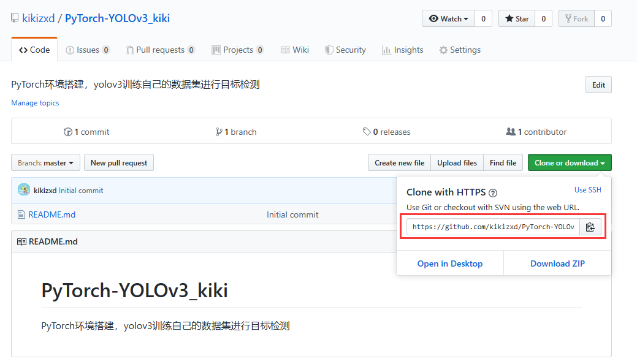Open the 0 releases page
This screenshot has width=637, height=364.
pos(387,132)
